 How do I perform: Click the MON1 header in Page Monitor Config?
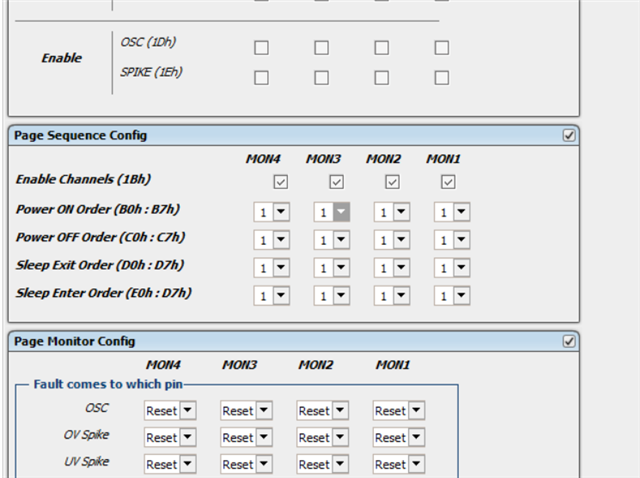click(393, 365)
